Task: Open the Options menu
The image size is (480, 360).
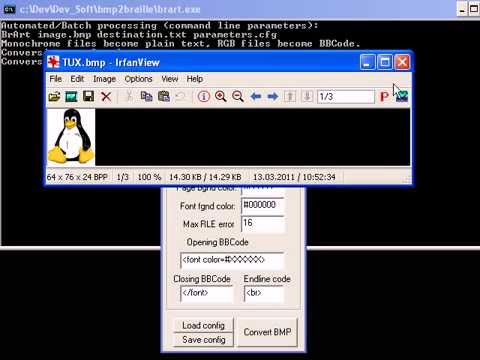Action: pyautogui.click(x=138, y=79)
